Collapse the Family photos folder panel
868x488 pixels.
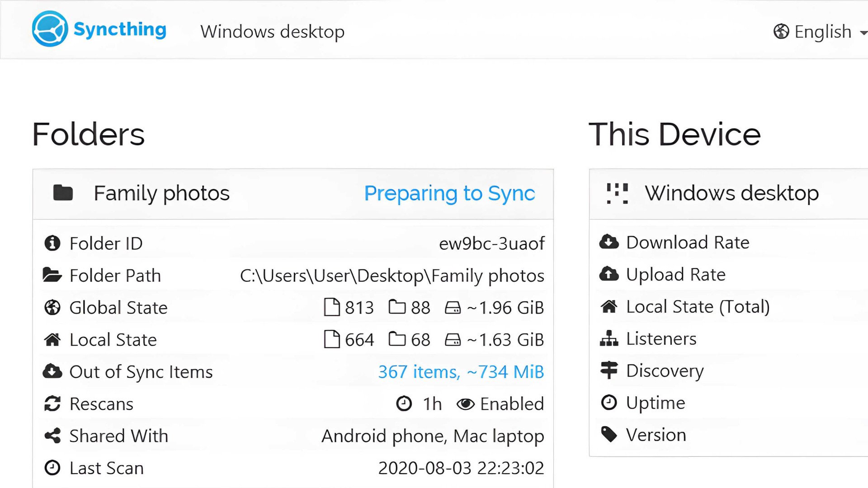(x=293, y=194)
